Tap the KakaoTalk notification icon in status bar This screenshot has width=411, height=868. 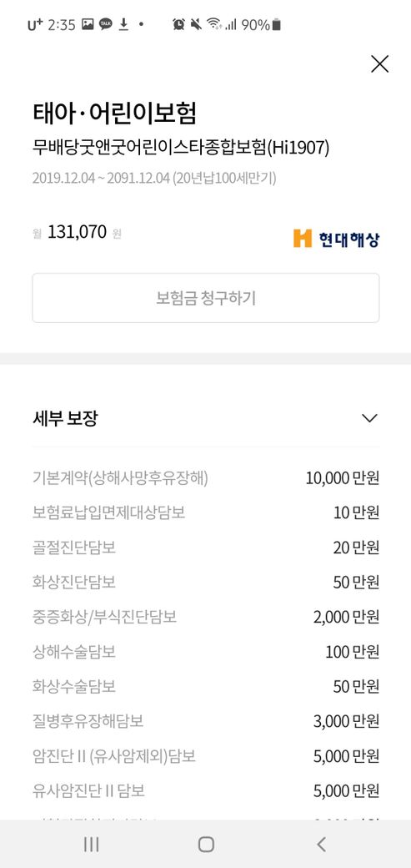tap(105, 24)
